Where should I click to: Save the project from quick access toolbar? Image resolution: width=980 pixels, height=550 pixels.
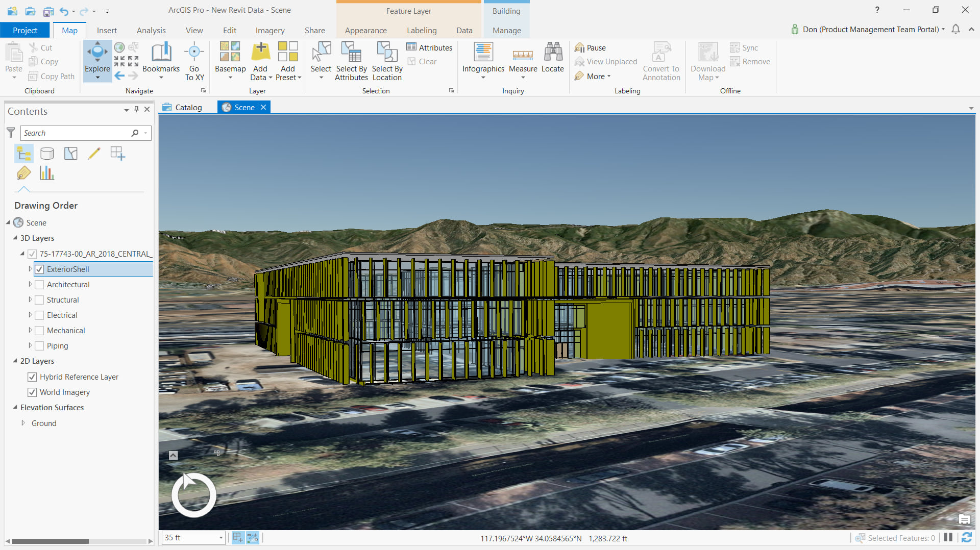tap(48, 11)
